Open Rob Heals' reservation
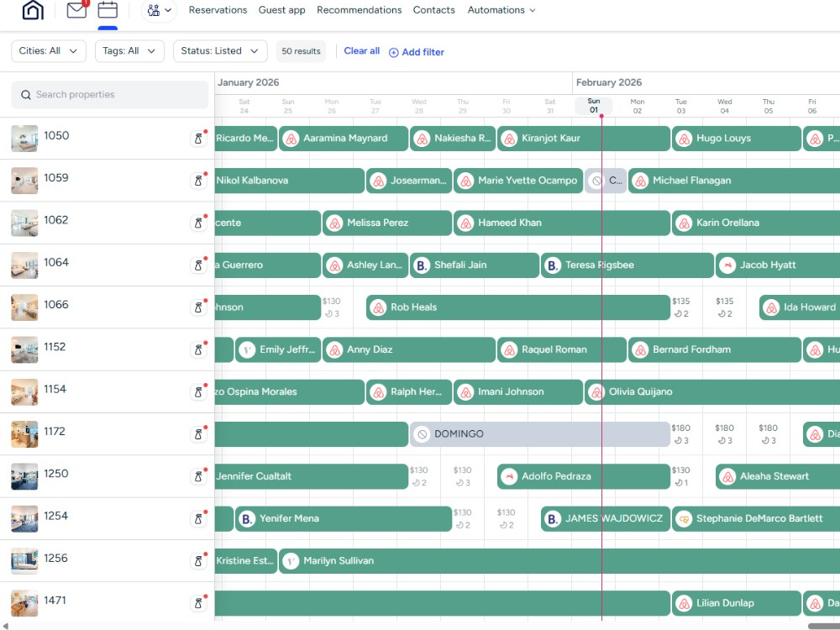840x630 pixels. 518,307
